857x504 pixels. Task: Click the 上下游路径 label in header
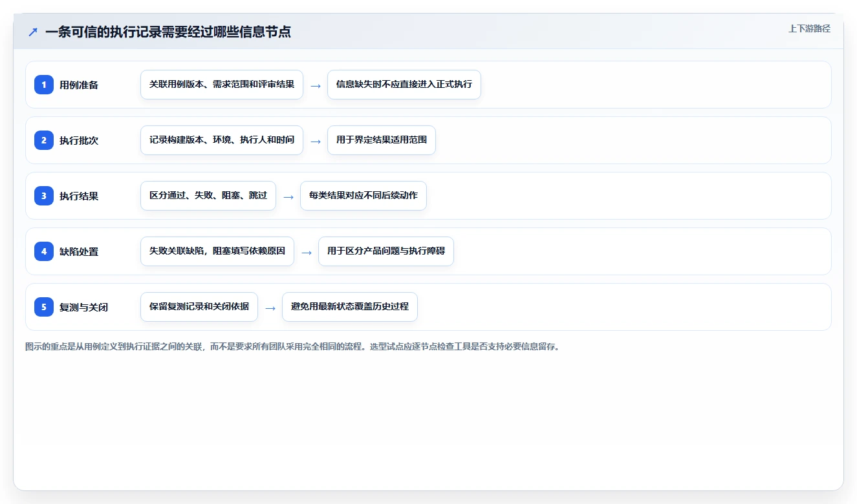pos(809,28)
